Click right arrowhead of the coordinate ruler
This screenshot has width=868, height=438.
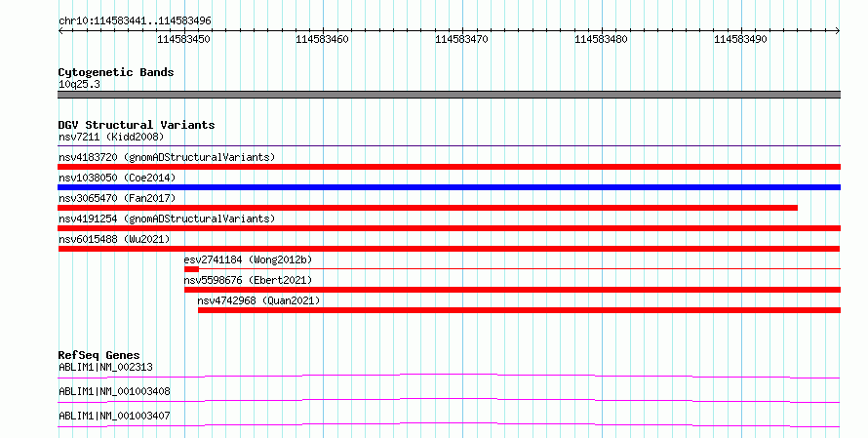coord(838,31)
